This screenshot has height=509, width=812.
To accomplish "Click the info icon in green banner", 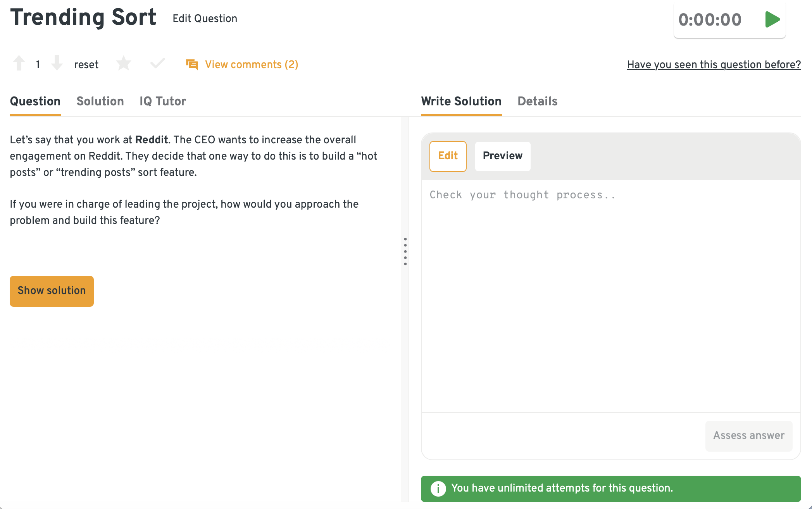I will pyautogui.click(x=438, y=488).
